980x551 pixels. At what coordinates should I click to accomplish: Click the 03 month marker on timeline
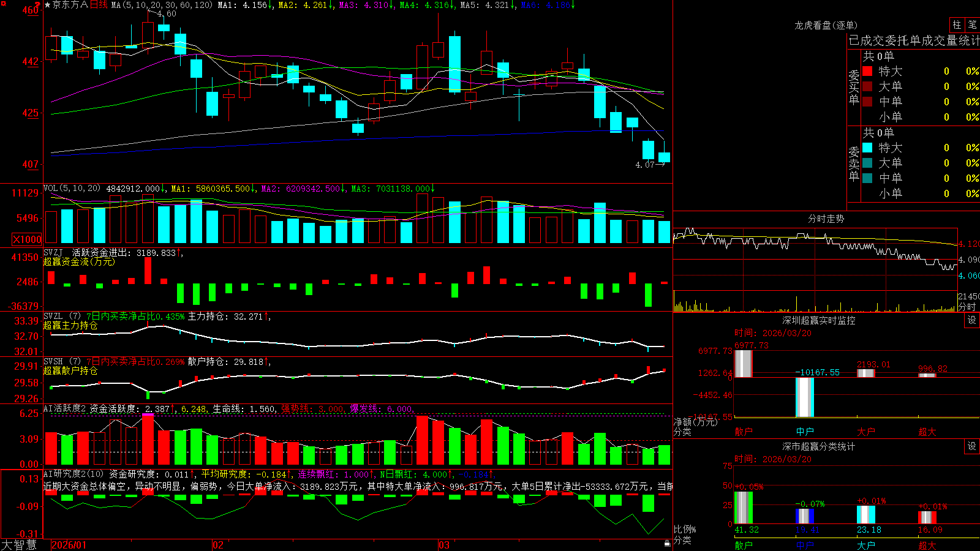tap(444, 545)
